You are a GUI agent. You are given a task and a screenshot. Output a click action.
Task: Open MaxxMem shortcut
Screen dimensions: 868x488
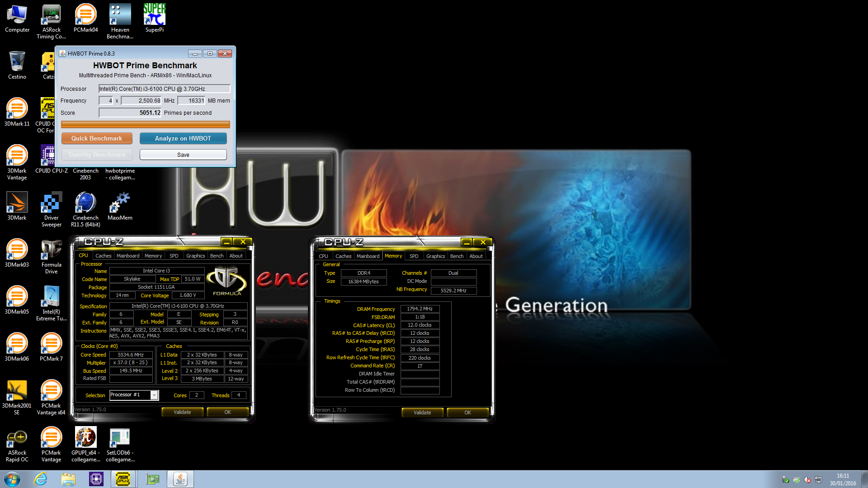click(x=120, y=207)
